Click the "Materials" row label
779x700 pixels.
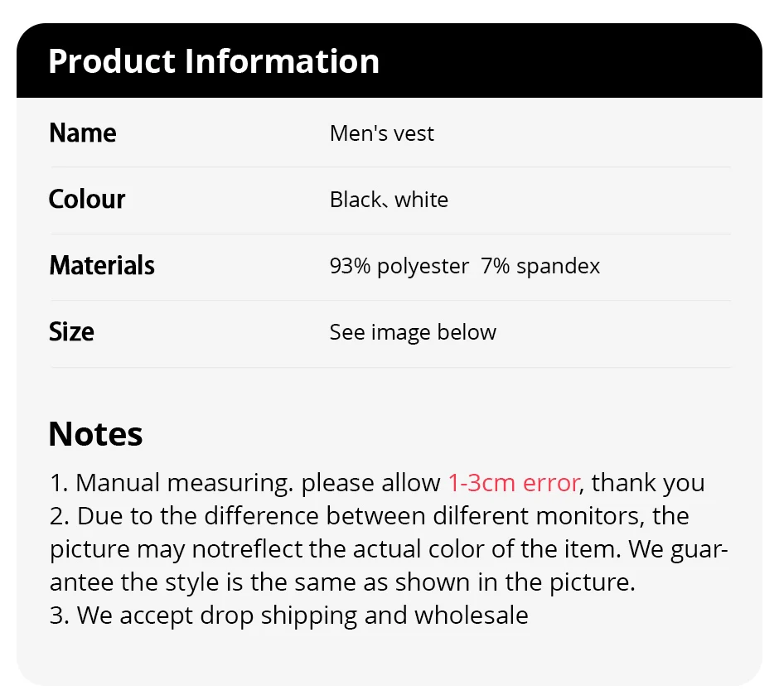coord(102,266)
